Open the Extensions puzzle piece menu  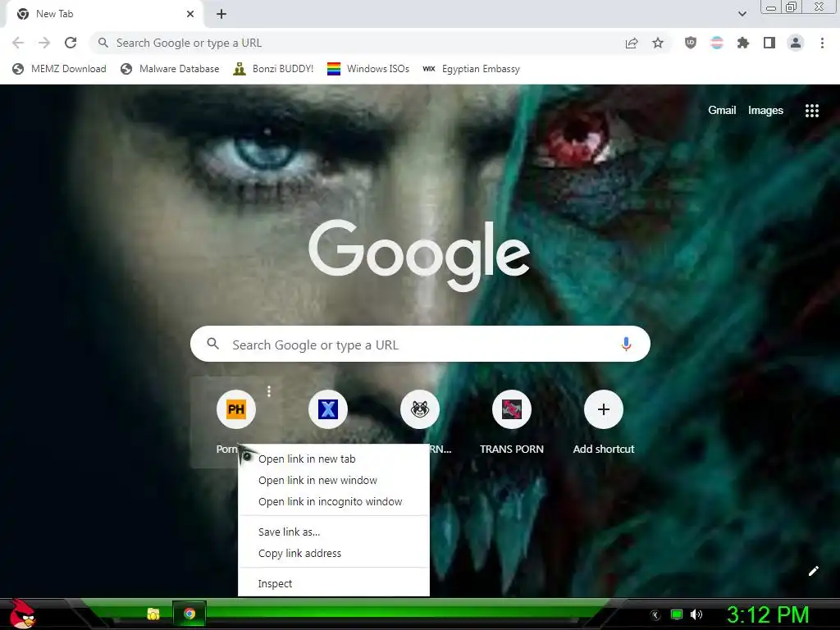743,43
